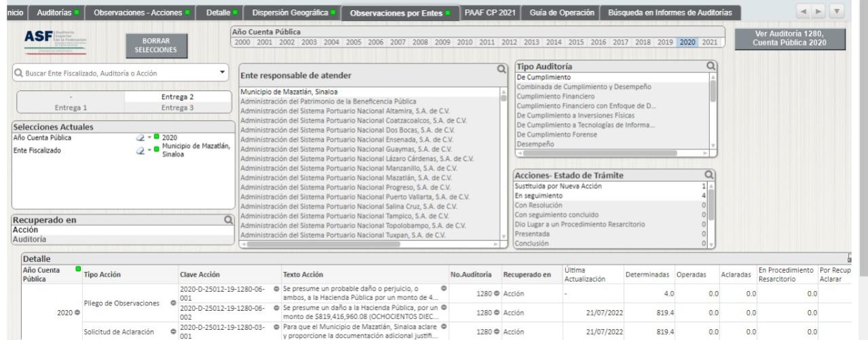Click search icon in Ente responsable de atender
Screen dimensions: 868x340
point(502,69)
